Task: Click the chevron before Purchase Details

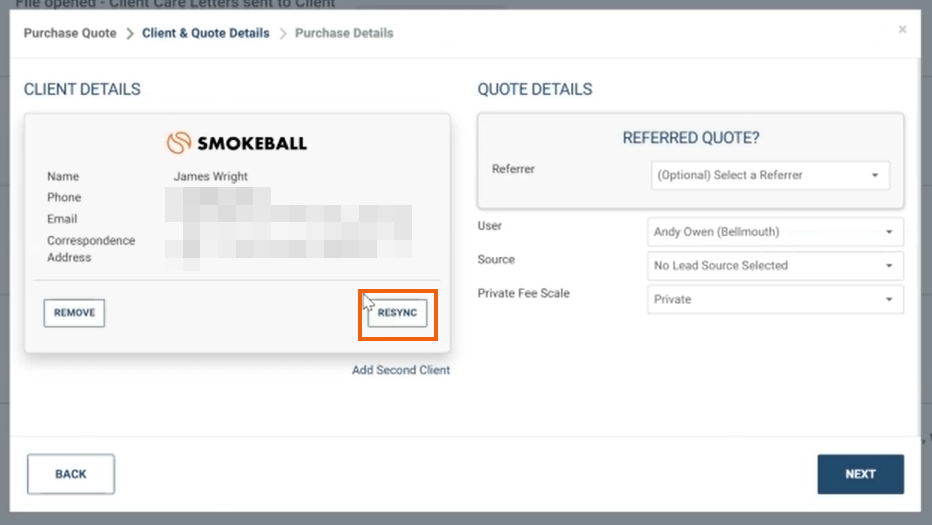Action: pyautogui.click(x=283, y=33)
